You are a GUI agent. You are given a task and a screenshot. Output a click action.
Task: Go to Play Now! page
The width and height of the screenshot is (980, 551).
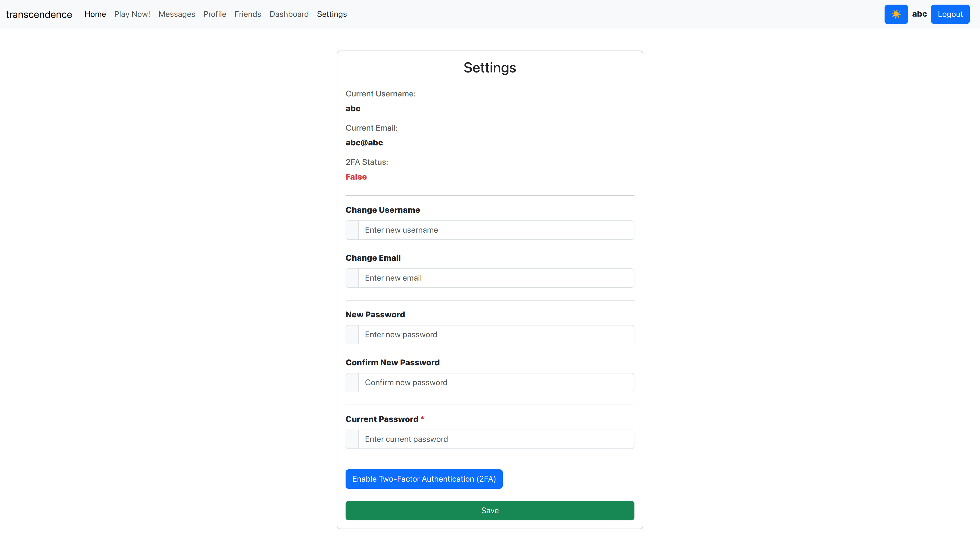(132, 14)
